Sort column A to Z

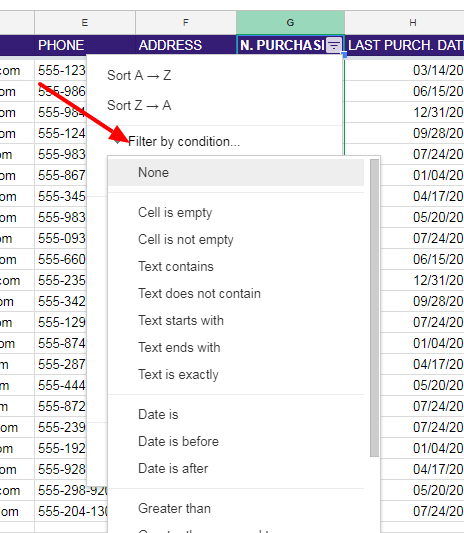(x=139, y=75)
